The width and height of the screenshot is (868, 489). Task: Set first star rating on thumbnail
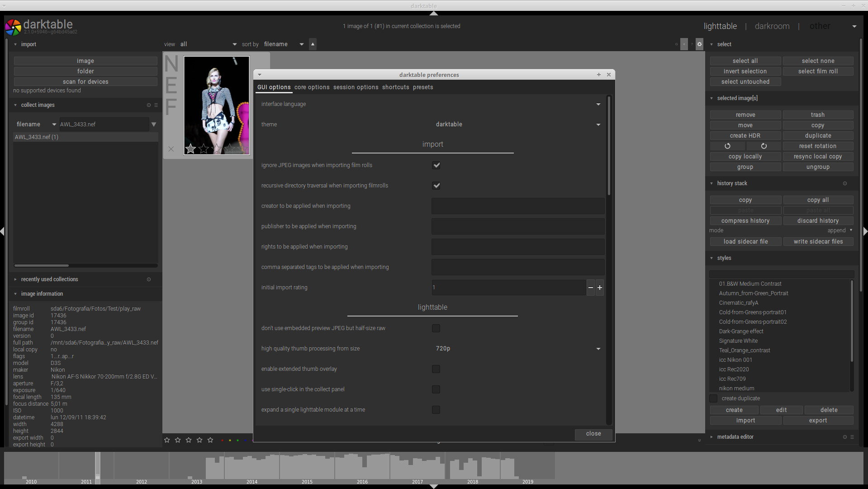point(190,149)
